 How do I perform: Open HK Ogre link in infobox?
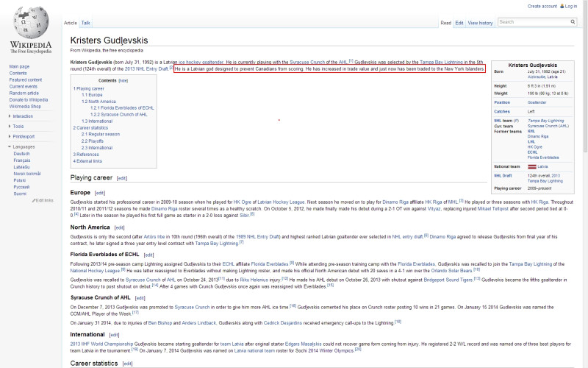point(535,147)
